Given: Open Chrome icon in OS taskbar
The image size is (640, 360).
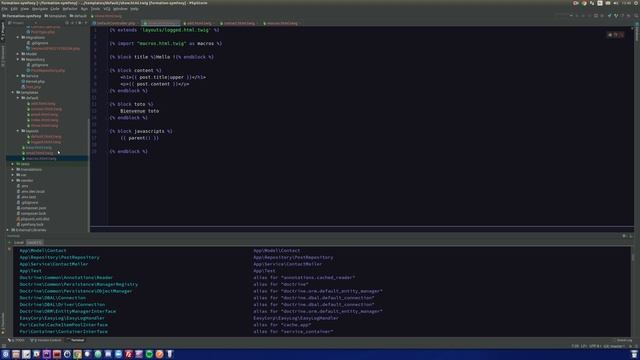Looking at the screenshot, I should [x=77, y=354].
